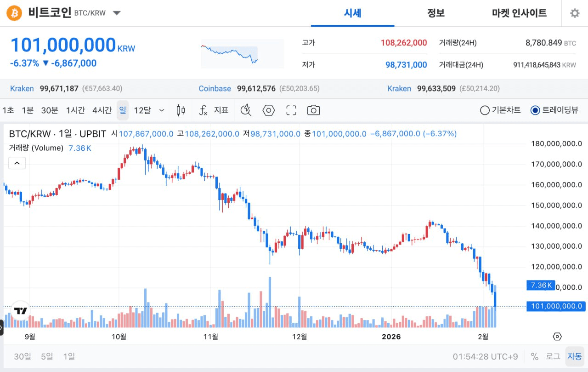Click the drawing tools icon in toolbar
The height and width of the screenshot is (372, 588).
point(246,110)
